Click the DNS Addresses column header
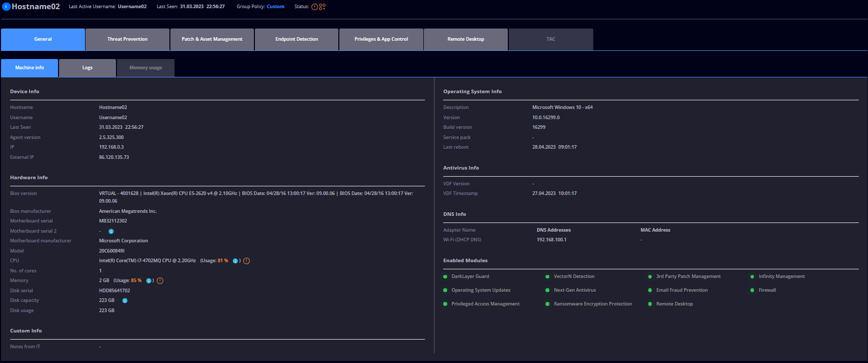This screenshot has width=868, height=363. (x=554, y=230)
